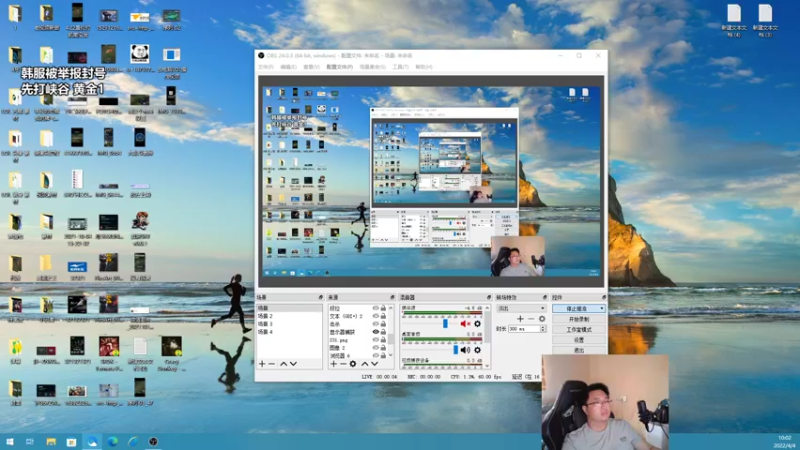Screen dimensions: 800x450
Task: Increase transition duration with the stepper up arrow
Action: point(543,327)
